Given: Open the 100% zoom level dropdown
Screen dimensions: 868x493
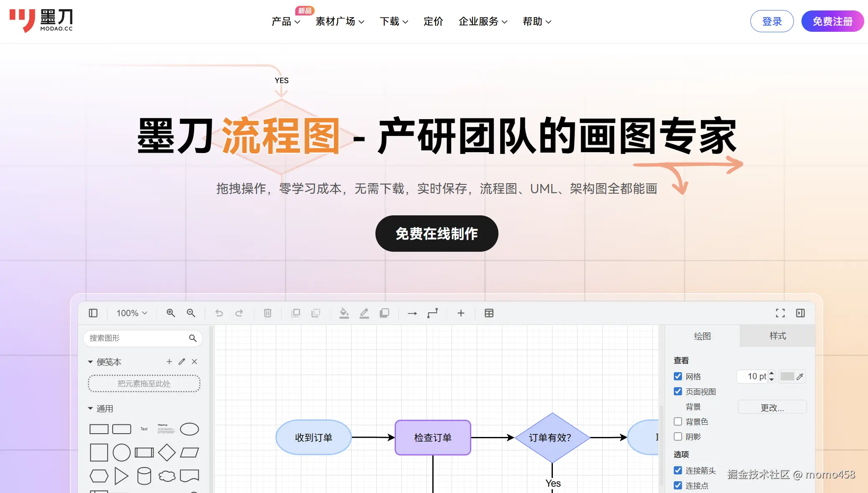Looking at the screenshot, I should (132, 313).
